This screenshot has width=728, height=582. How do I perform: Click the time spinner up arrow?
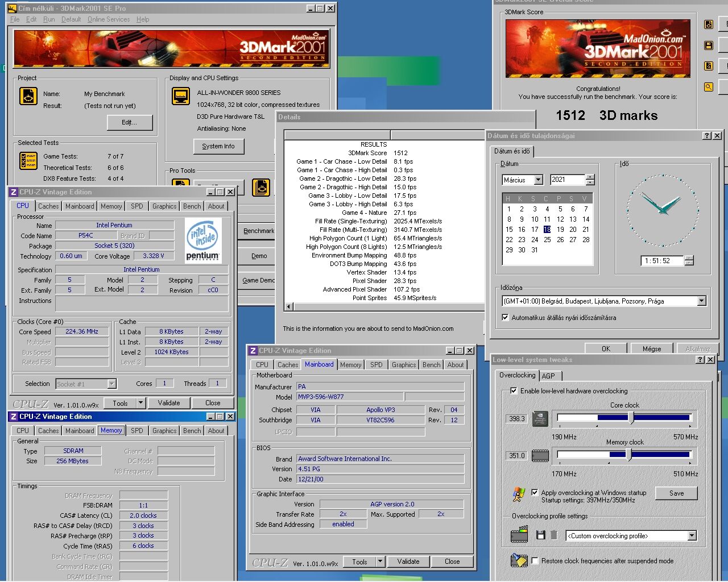[x=689, y=258]
